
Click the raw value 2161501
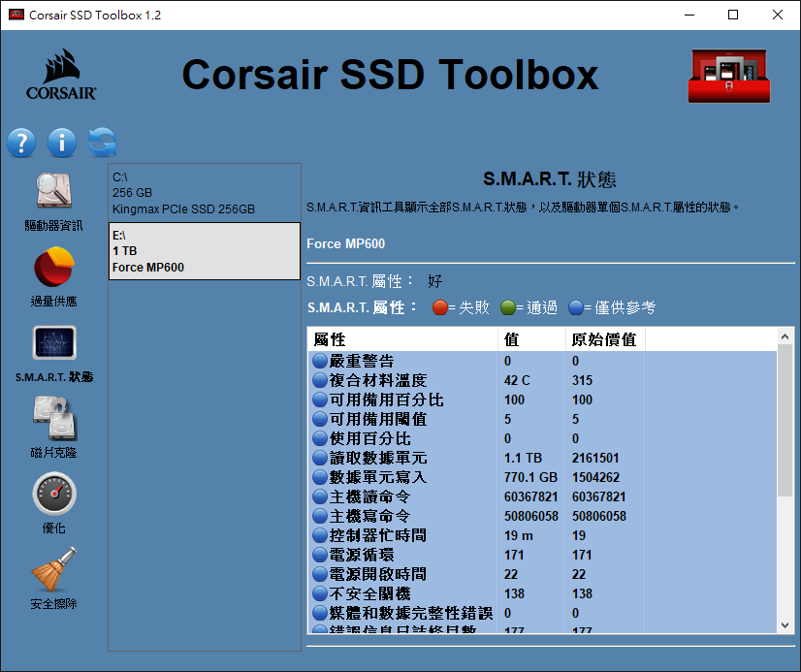(x=595, y=458)
